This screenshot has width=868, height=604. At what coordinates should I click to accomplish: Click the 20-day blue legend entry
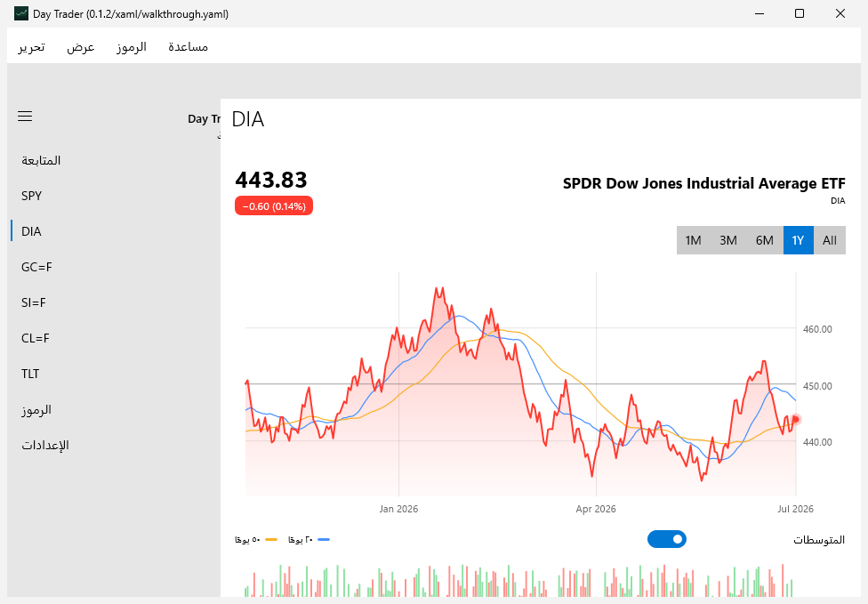[x=309, y=539]
